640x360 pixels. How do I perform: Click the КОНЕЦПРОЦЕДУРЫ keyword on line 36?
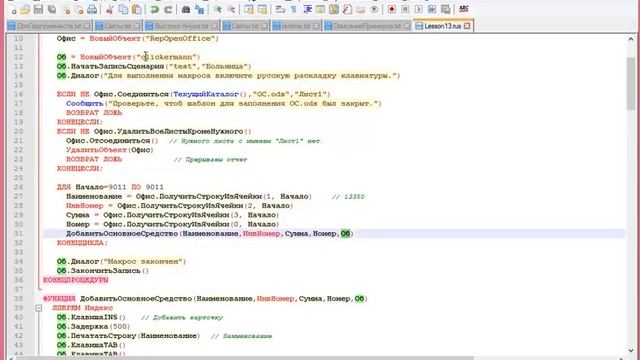[x=76, y=280]
